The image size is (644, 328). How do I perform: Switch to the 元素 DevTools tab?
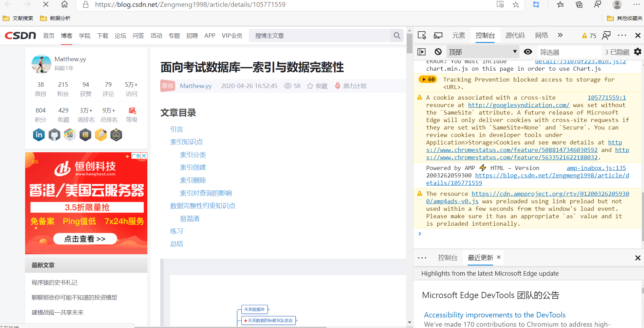(459, 35)
